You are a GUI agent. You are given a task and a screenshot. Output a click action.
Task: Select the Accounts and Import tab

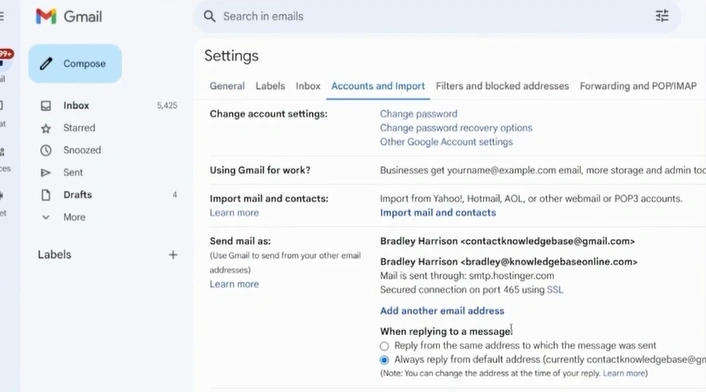(x=378, y=86)
